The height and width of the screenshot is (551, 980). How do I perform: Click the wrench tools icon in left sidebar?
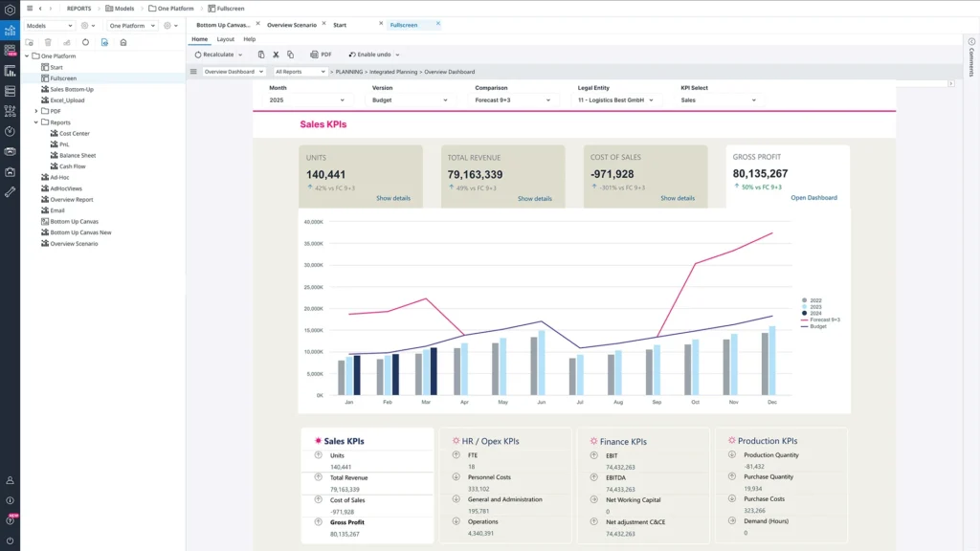(10, 192)
